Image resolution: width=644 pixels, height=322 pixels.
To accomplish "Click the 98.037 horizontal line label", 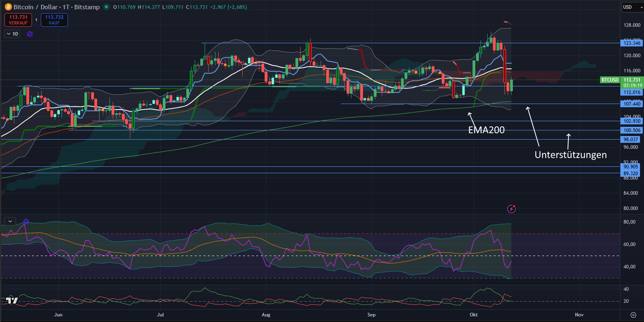I will click(631, 140).
